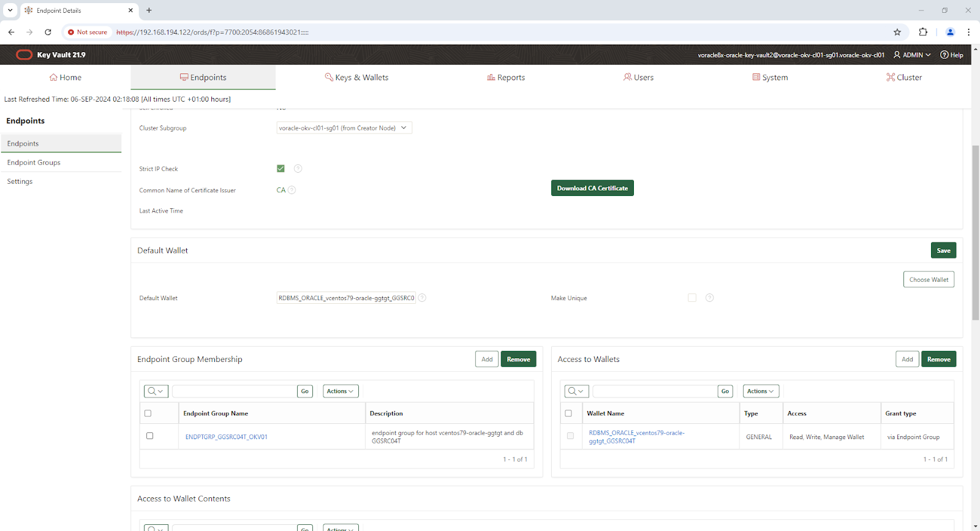This screenshot has width=980, height=531.
Task: Open the System tab
Action: (770, 77)
